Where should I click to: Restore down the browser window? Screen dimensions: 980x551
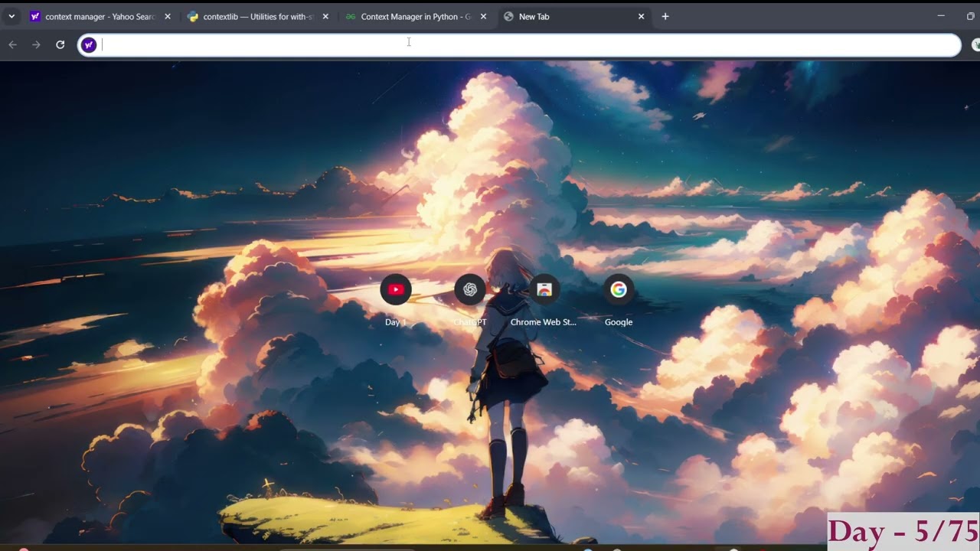click(971, 16)
